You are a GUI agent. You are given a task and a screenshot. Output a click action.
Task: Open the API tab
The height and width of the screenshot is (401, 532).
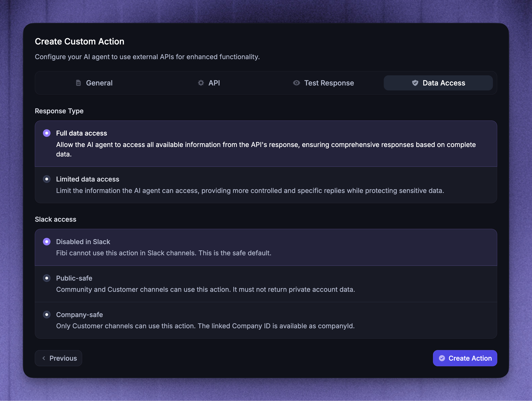209,83
